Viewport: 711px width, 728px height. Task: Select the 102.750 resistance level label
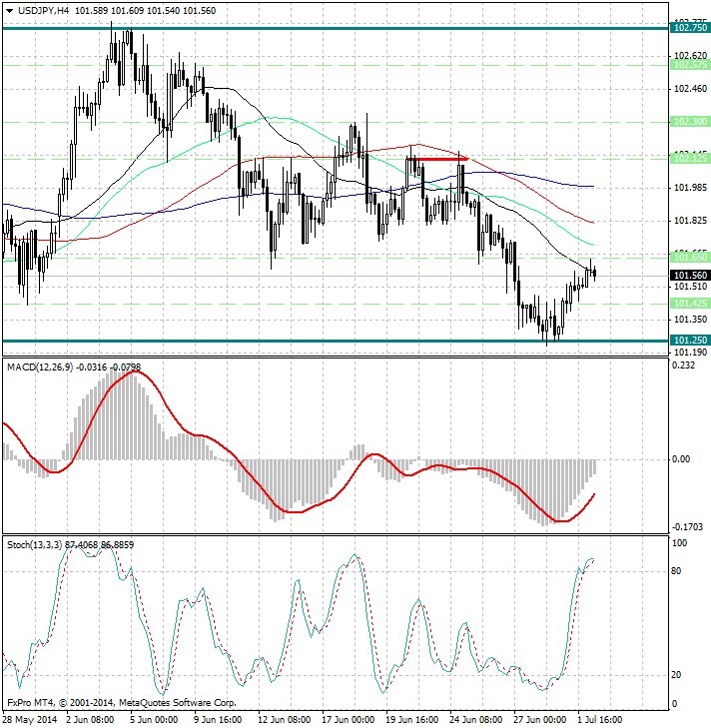pyautogui.click(x=690, y=28)
